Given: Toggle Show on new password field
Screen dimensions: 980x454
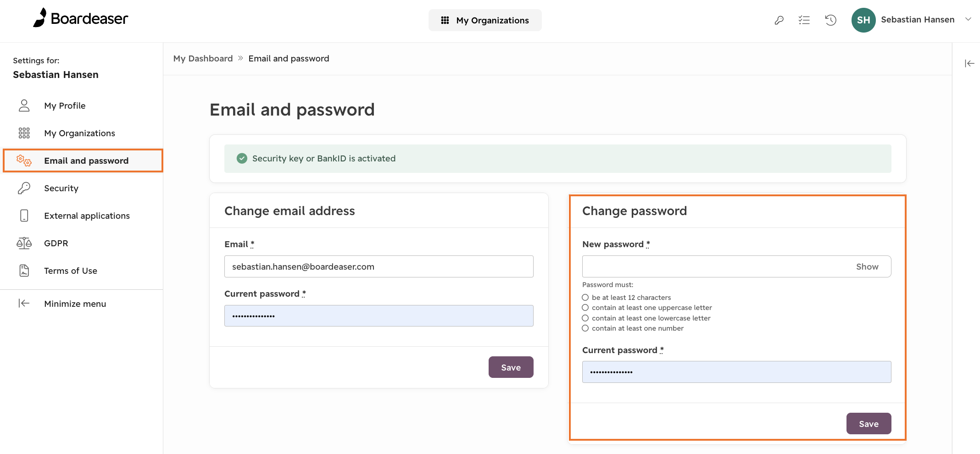Looking at the screenshot, I should 867,266.
